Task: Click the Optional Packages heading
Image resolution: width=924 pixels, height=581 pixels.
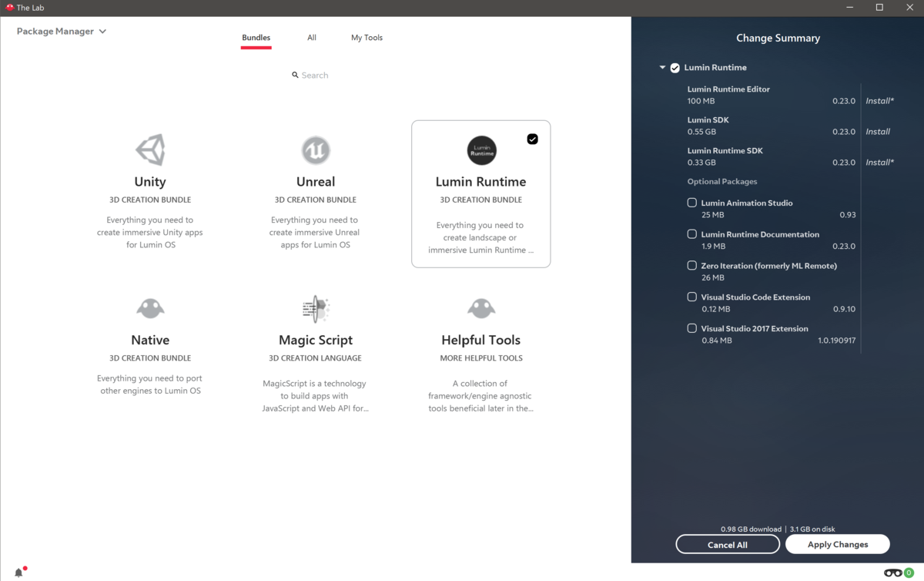Action: (722, 182)
